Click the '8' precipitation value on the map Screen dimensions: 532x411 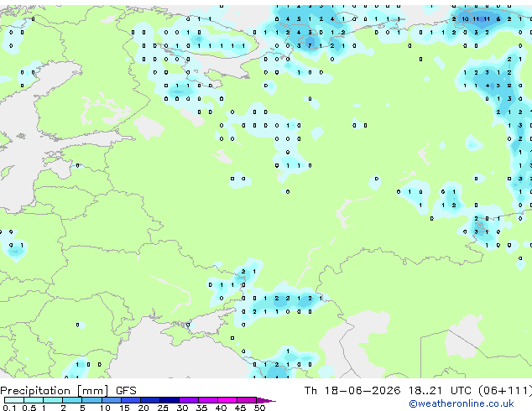click(x=498, y=19)
